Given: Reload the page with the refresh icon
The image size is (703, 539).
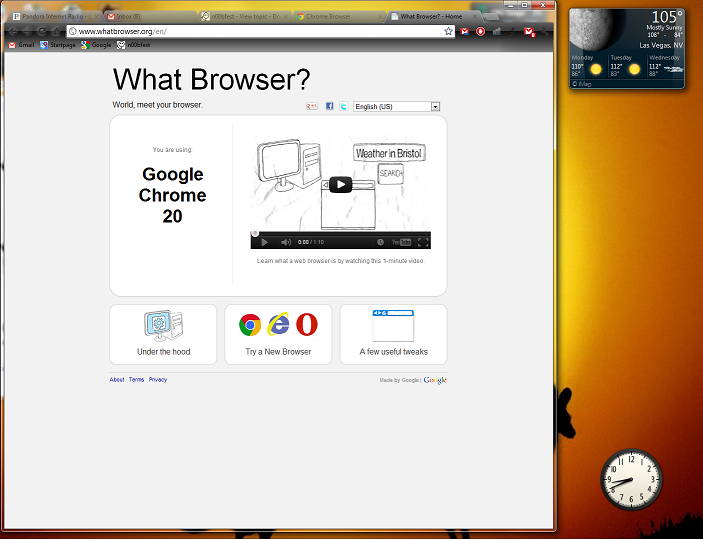Looking at the screenshot, I should [x=42, y=31].
